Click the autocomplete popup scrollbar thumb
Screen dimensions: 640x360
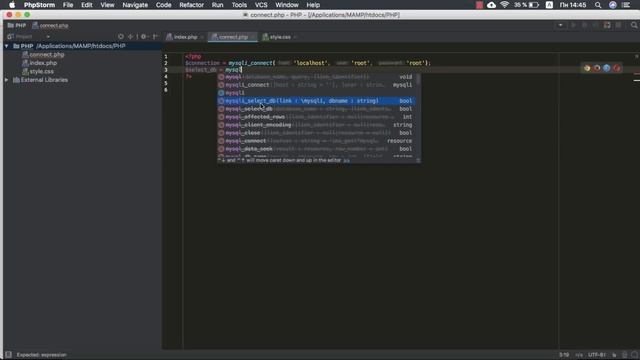click(418, 79)
